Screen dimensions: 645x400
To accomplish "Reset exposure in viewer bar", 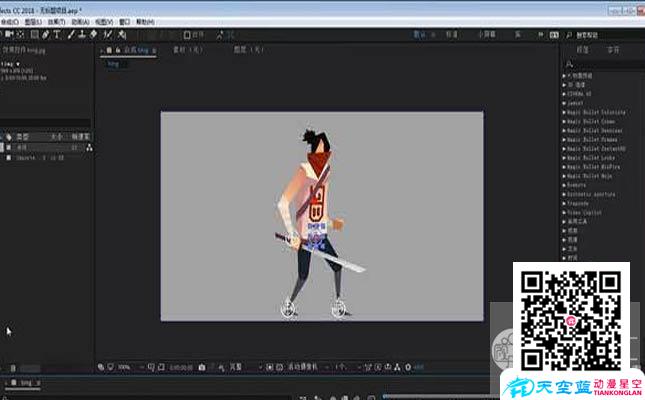I will 408,367.
